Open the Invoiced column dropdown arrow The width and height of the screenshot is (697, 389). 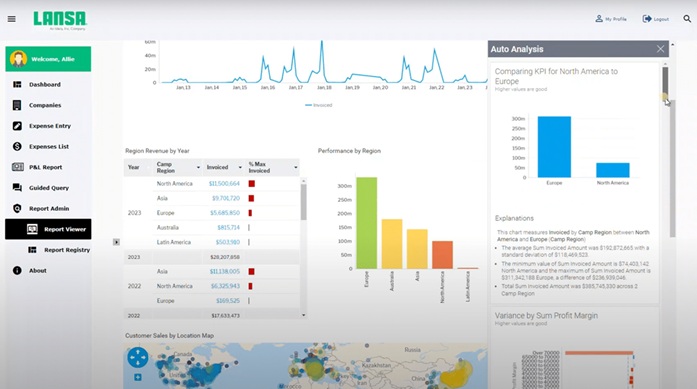[x=240, y=167]
